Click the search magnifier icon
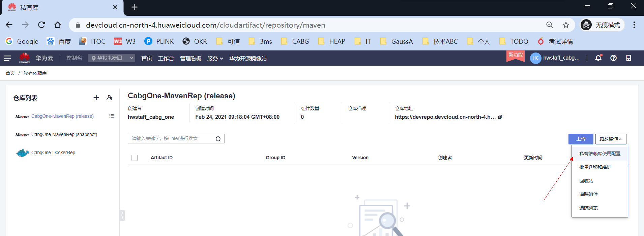The height and width of the screenshot is (236, 644). pos(218,139)
